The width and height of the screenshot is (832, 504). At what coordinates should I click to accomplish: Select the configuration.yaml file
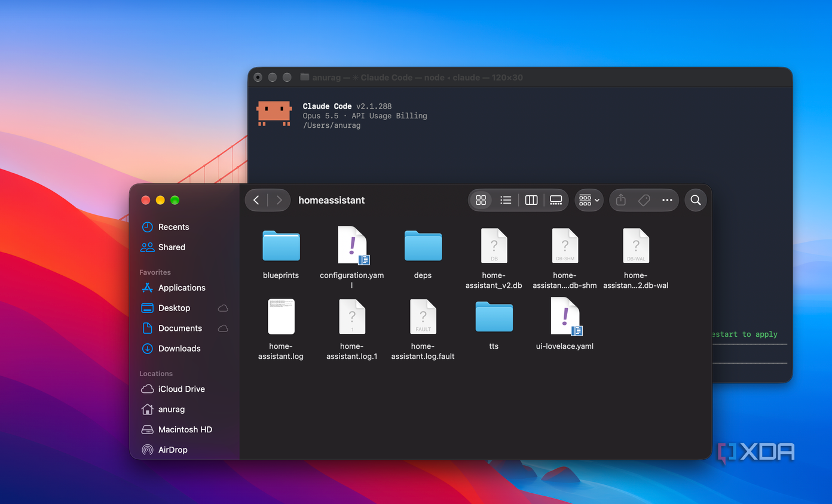(x=352, y=245)
